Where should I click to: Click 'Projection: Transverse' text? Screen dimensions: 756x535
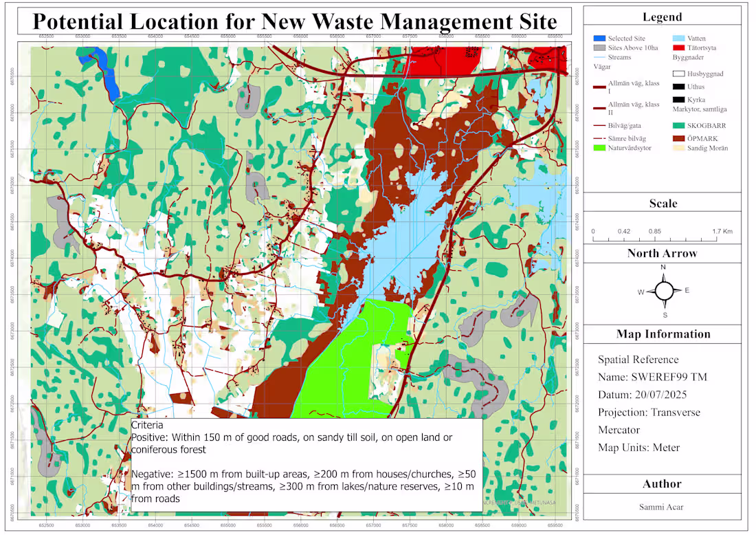click(649, 413)
